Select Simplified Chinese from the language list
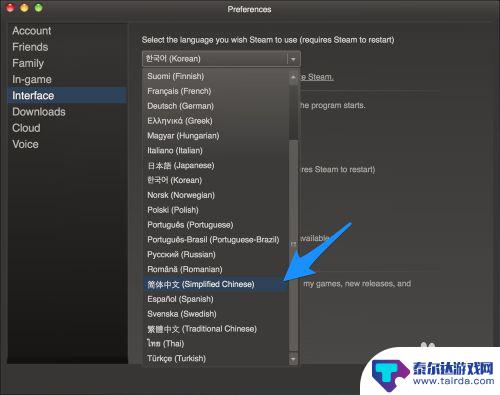Viewport: 500px width, 395px height. 216,284
